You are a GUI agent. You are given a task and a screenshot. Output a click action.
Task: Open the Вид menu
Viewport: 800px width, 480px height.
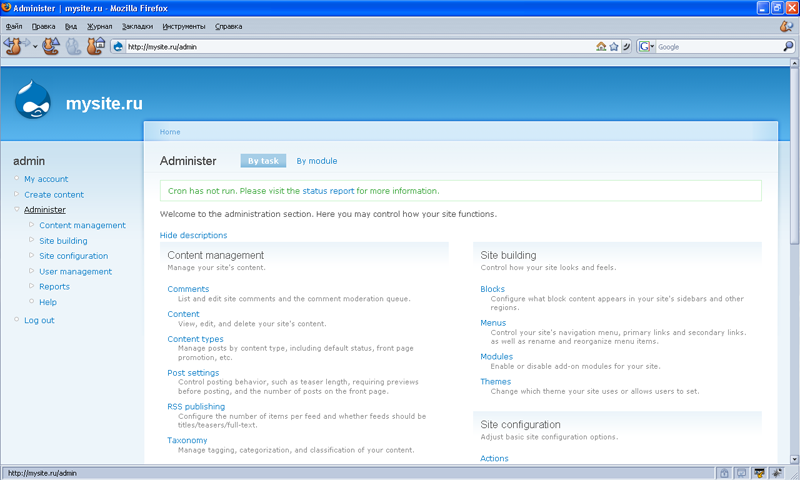pos(71,26)
